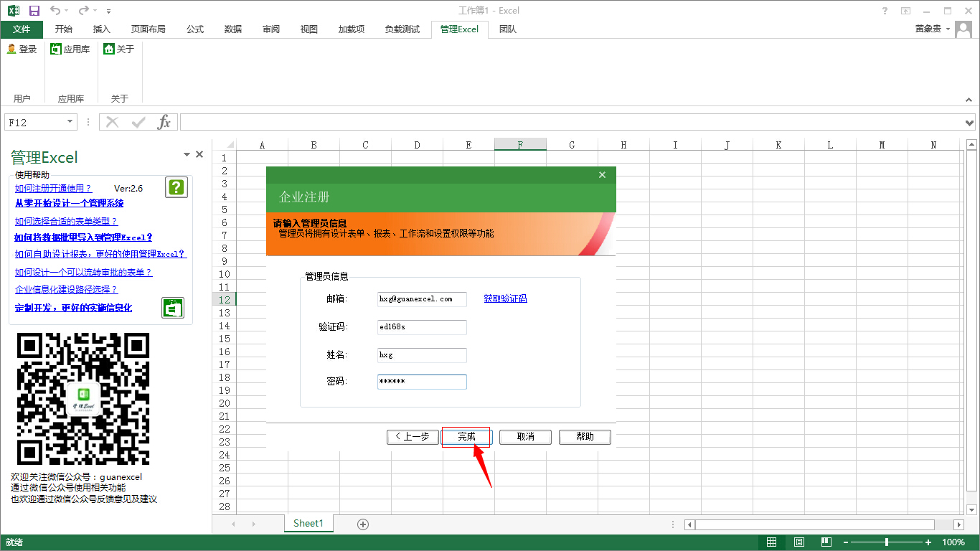Open Ribbon Display Options icon
This screenshot has height=551, width=980.
click(906, 11)
